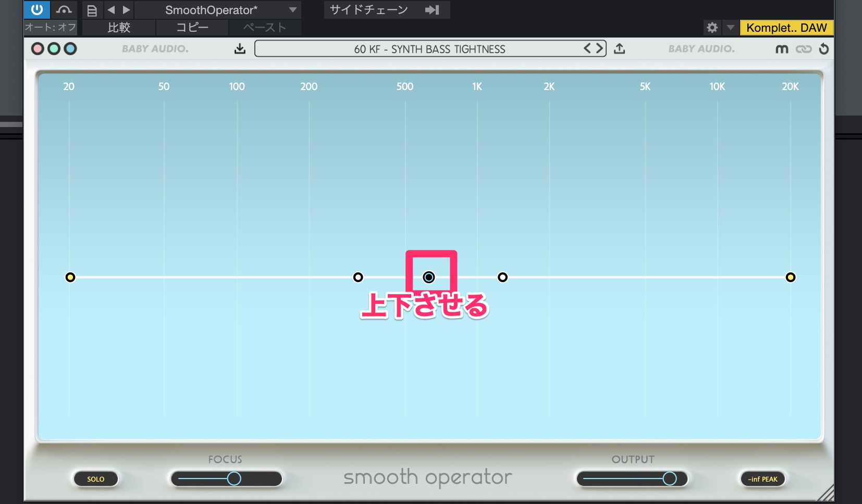The image size is (862, 504).
Task: Expand the SmoothOperator preset dropdown arrow
Action: 293,10
